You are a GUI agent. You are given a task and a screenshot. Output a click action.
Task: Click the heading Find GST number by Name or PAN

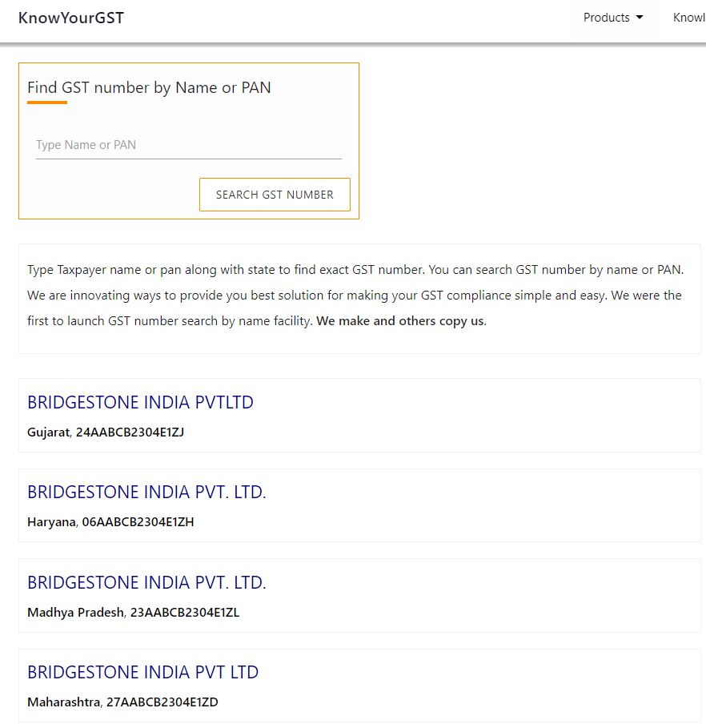tap(149, 88)
